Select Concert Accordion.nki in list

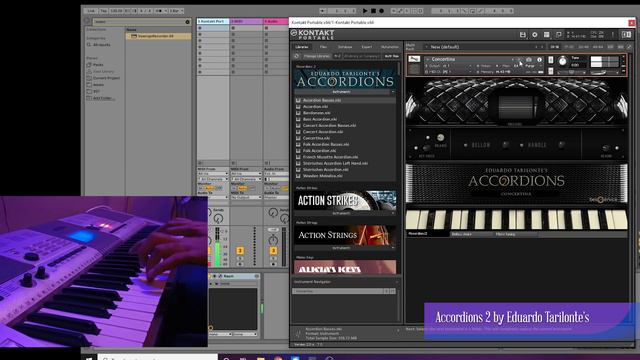(x=323, y=132)
